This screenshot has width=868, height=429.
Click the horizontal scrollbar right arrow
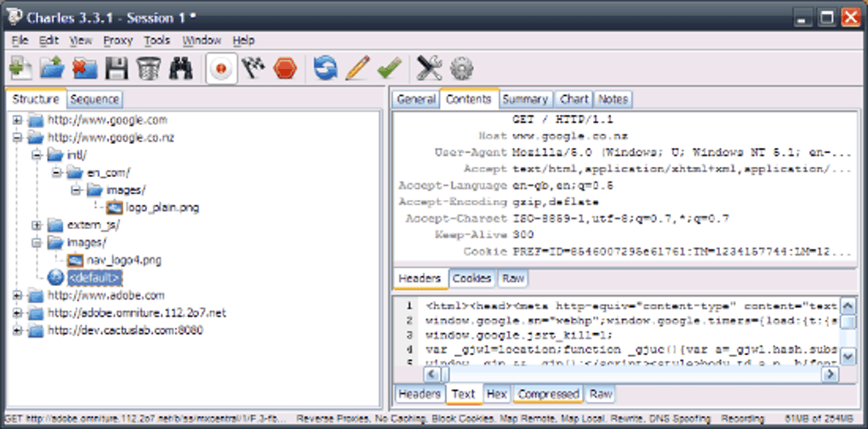829,375
